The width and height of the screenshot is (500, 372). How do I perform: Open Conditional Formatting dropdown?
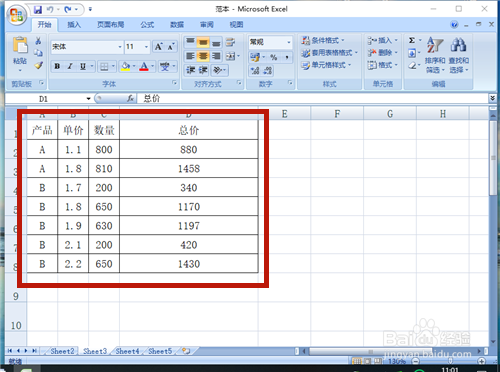[323, 41]
